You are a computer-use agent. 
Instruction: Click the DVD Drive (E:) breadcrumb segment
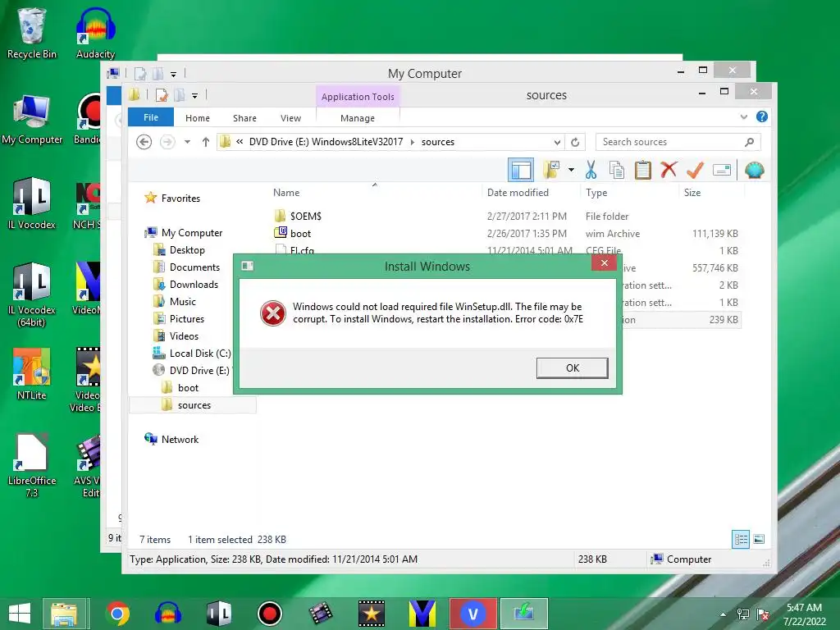click(326, 142)
